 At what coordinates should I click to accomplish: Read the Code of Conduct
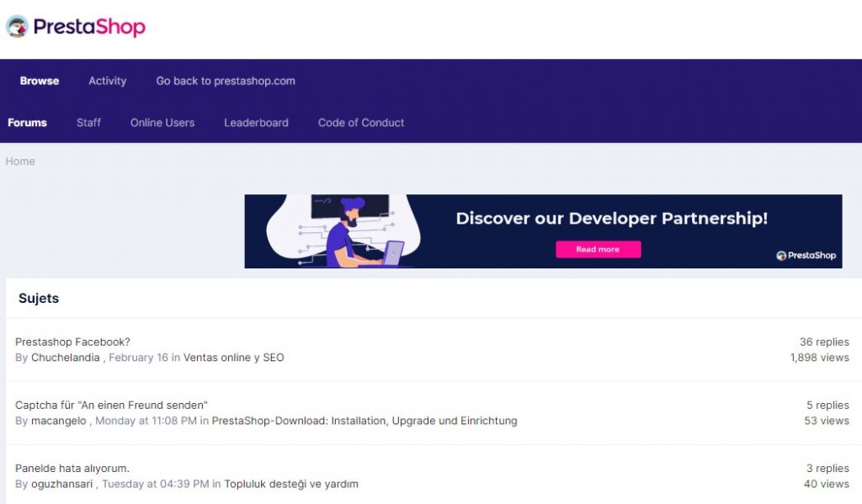360,123
